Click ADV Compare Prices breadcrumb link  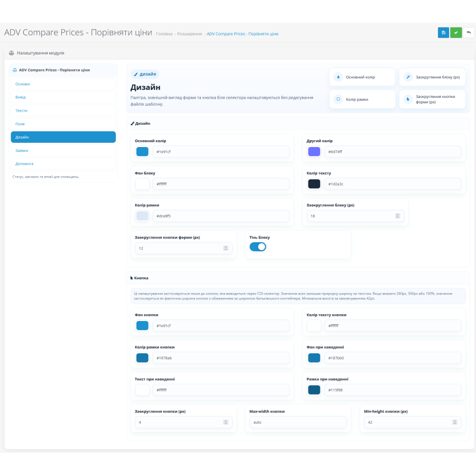pyautogui.click(x=243, y=34)
